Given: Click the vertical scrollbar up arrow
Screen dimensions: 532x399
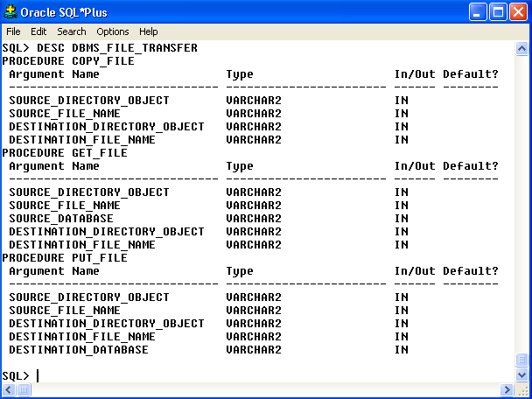Looking at the screenshot, I should pos(521,48).
